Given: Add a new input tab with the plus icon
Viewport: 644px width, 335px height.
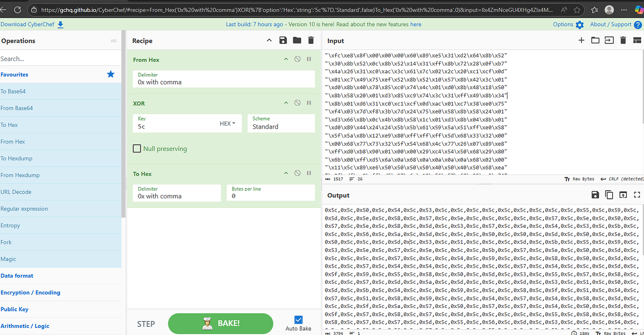Looking at the screenshot, I should [581, 40].
